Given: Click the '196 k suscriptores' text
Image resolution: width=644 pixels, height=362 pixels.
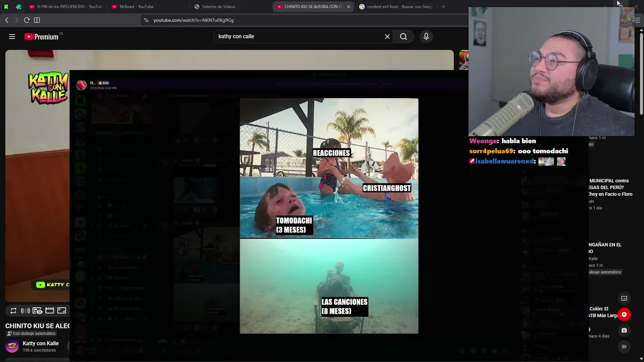Looking at the screenshot, I should (x=39, y=350).
